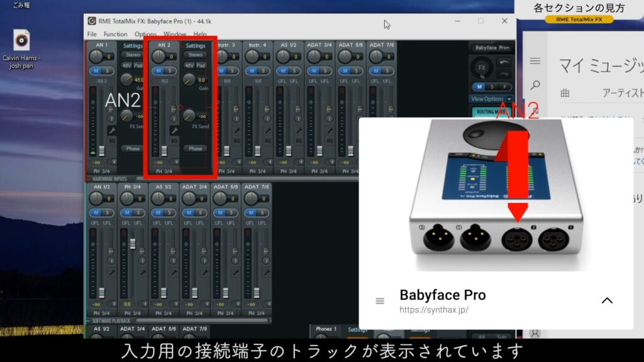Mute the Instr. 4 channel
The image size is (644, 362).
252,71
